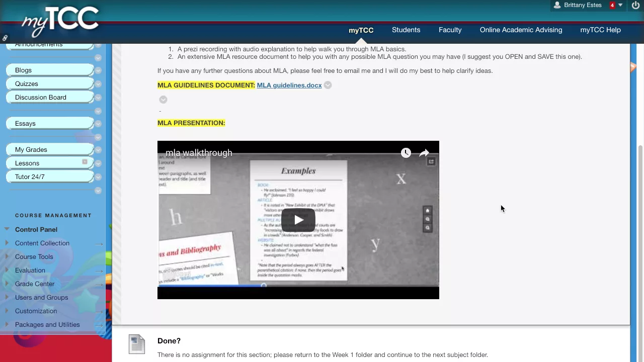Expand the Grade Center section

click(x=7, y=284)
